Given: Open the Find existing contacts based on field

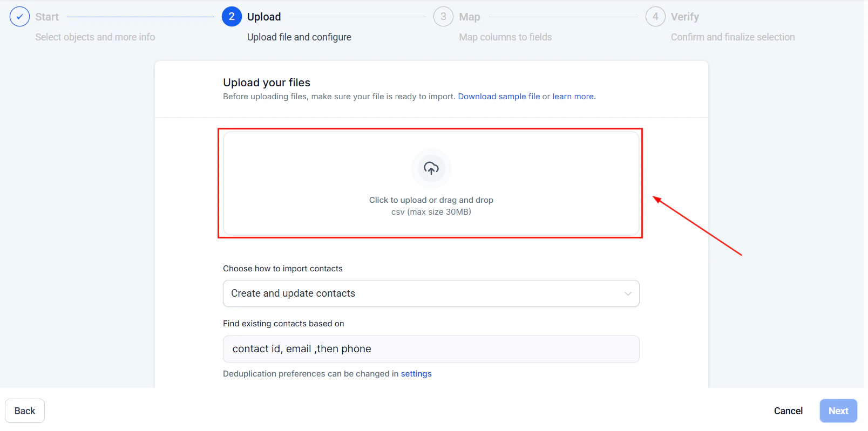Looking at the screenshot, I should click(x=431, y=349).
